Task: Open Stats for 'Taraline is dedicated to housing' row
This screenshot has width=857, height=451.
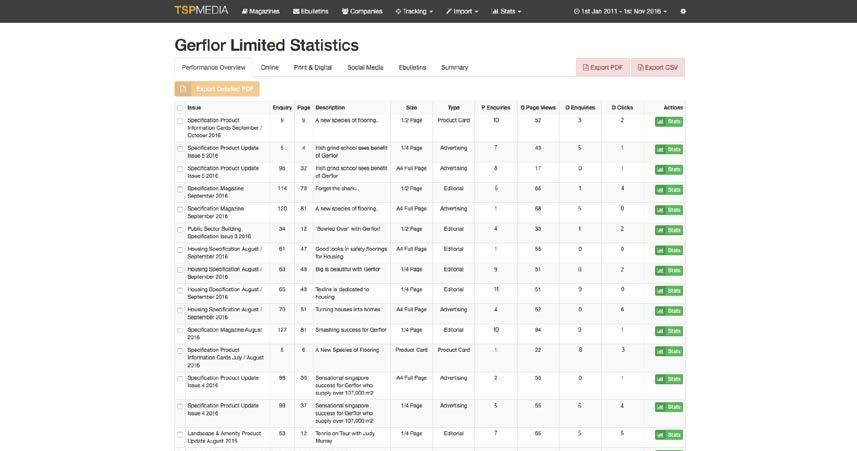Action: click(x=668, y=291)
